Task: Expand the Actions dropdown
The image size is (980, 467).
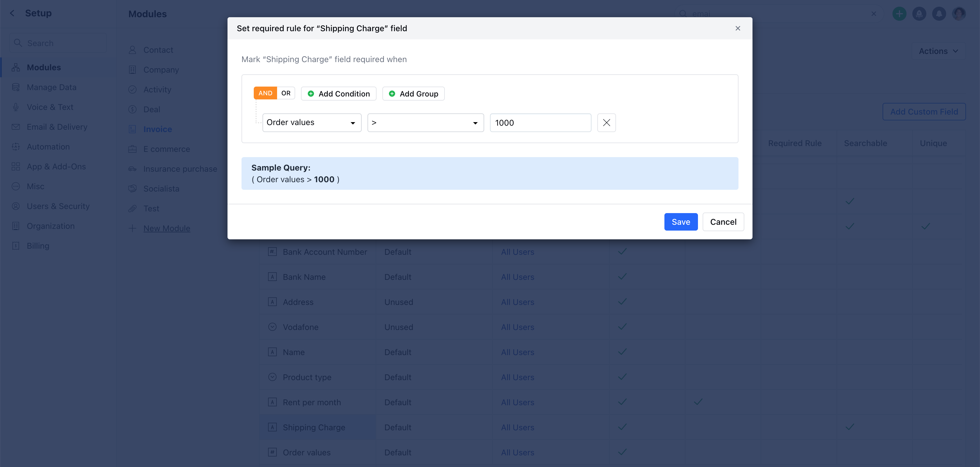Action: [938, 51]
